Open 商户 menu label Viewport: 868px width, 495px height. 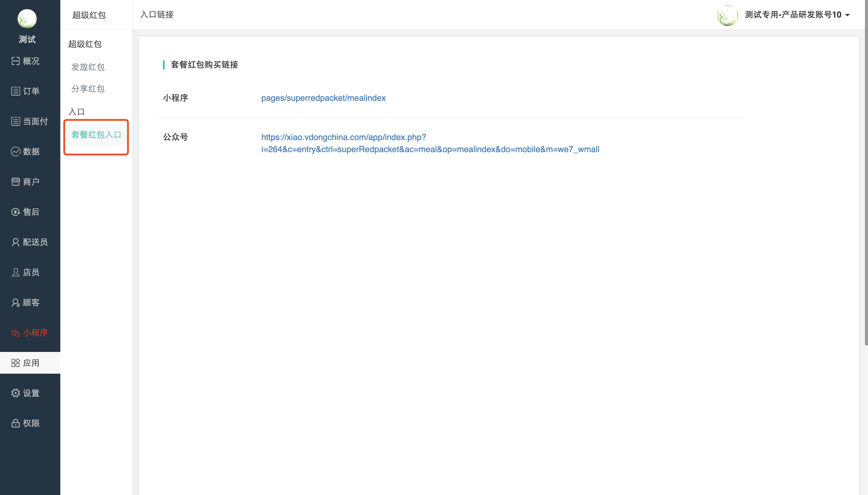31,181
